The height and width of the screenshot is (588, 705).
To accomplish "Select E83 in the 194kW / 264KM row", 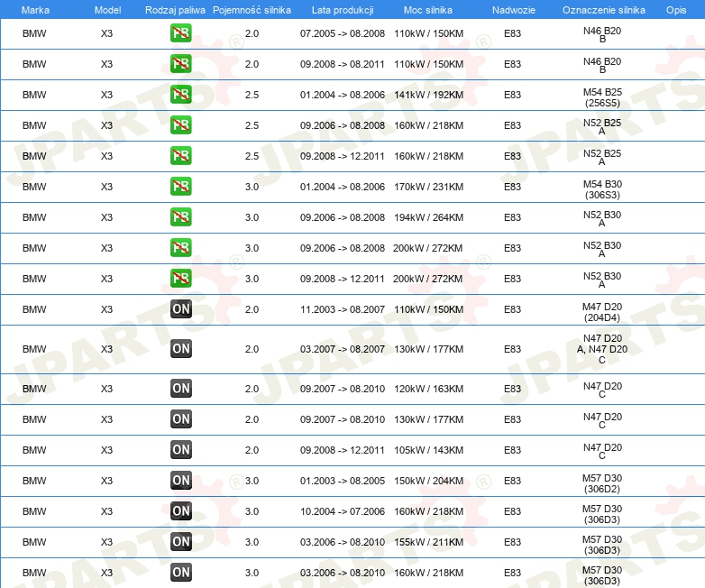I will (512, 216).
